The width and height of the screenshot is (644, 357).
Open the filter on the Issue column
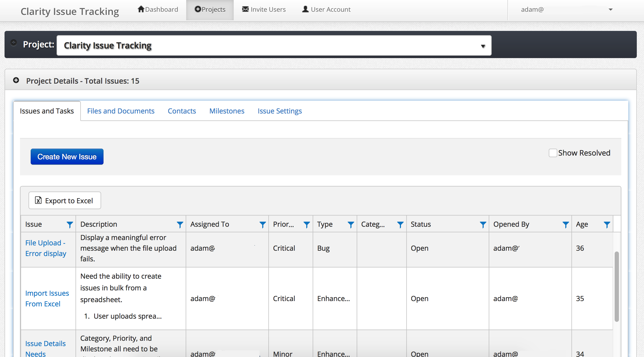click(70, 224)
